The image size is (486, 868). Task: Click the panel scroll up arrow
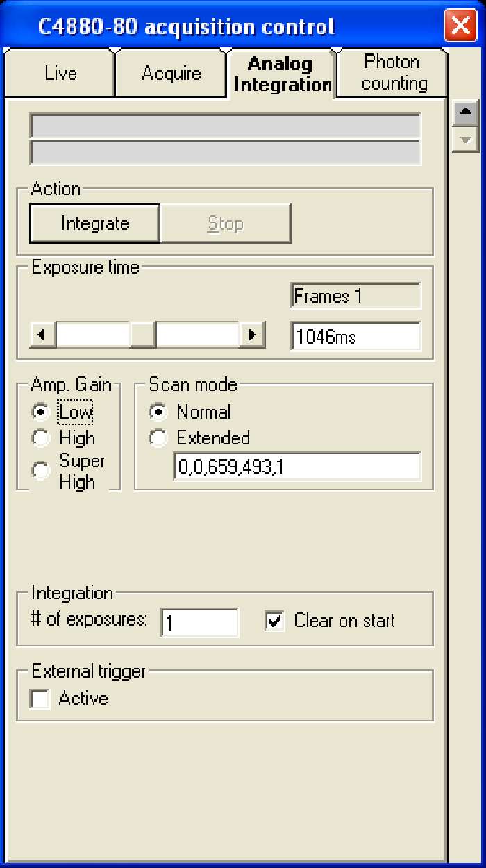(465, 112)
